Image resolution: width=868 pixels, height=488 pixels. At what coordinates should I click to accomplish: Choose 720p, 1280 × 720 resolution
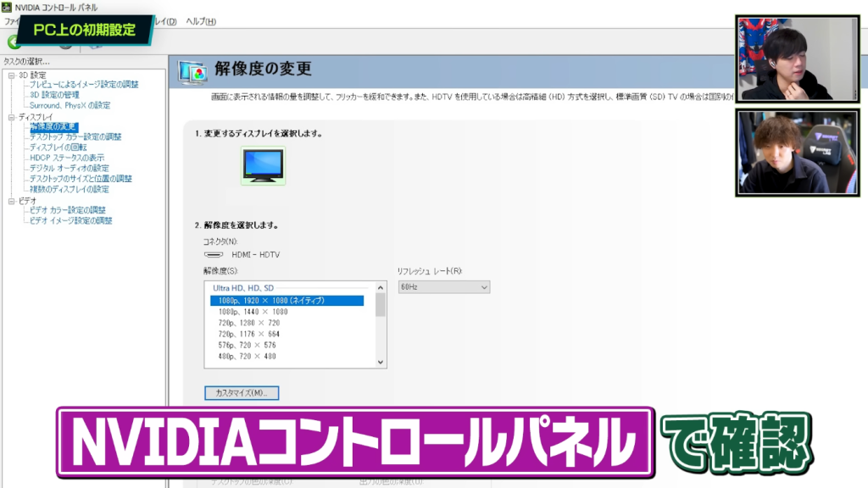click(x=249, y=323)
